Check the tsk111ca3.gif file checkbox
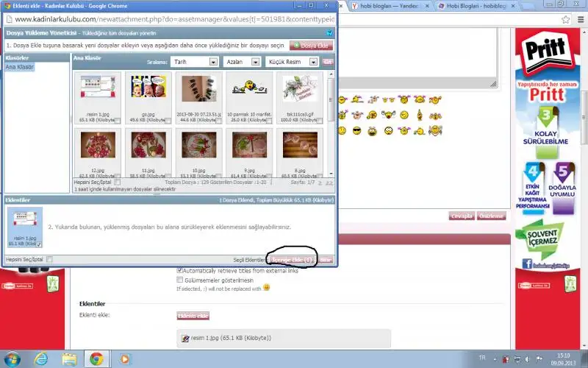 319,121
